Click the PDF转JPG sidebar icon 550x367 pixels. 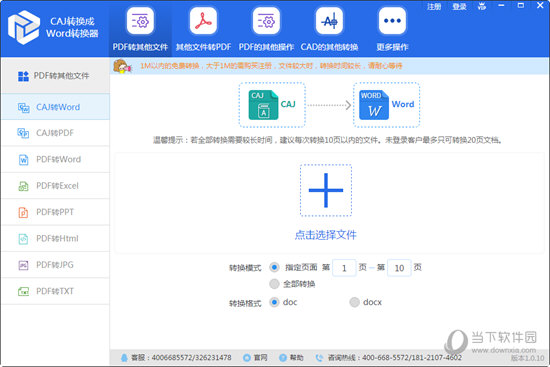click(24, 265)
